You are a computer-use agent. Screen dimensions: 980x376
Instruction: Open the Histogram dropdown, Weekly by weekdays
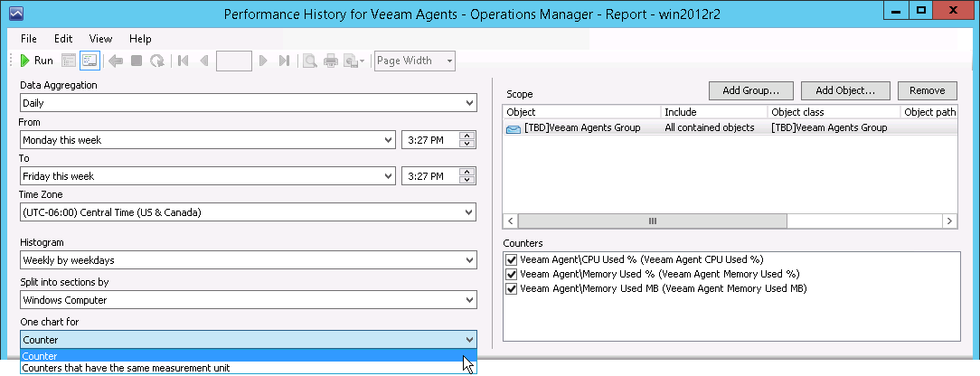[x=248, y=259]
